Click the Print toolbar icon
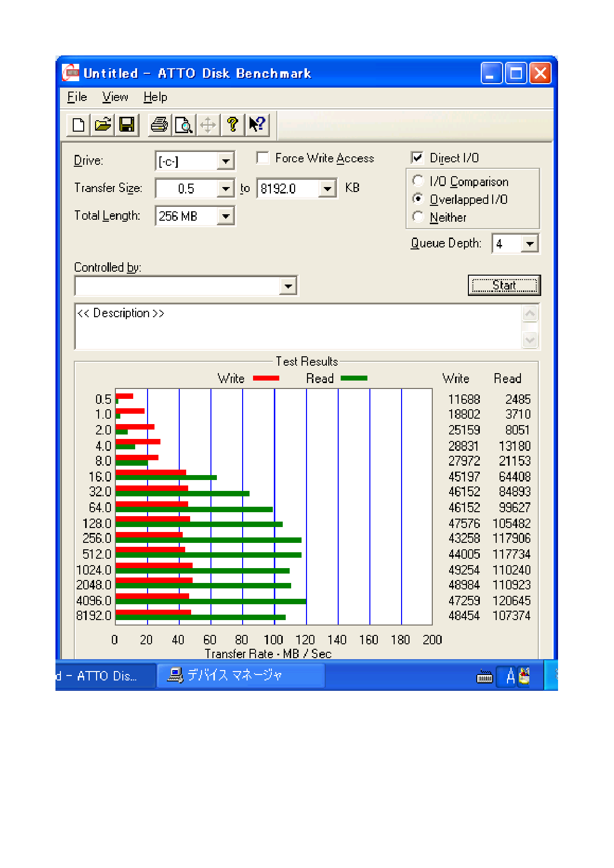 point(159,124)
